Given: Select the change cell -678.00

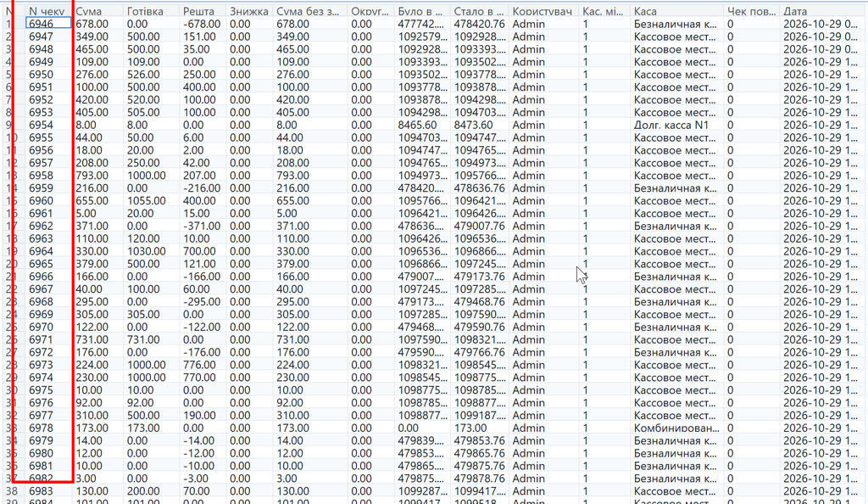Looking at the screenshot, I should 203,24.
